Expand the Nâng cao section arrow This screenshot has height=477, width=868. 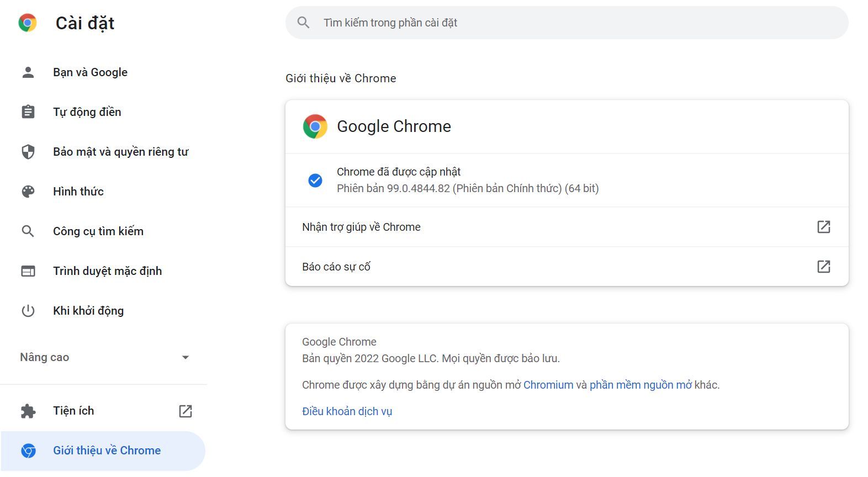coord(186,358)
